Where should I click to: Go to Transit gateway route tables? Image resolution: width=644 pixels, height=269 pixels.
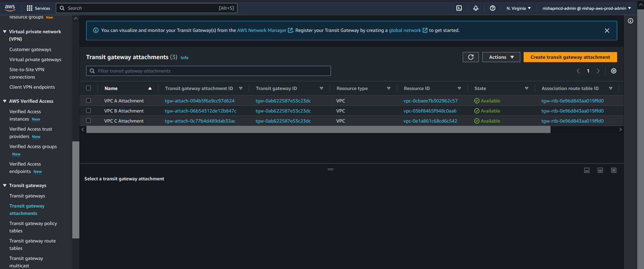click(x=32, y=244)
